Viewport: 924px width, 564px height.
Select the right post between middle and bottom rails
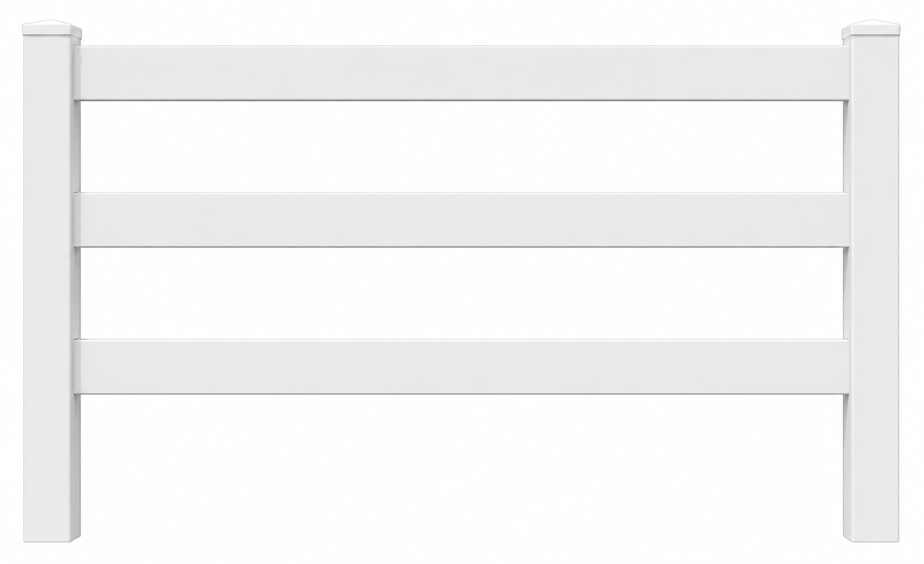[x=871, y=294]
